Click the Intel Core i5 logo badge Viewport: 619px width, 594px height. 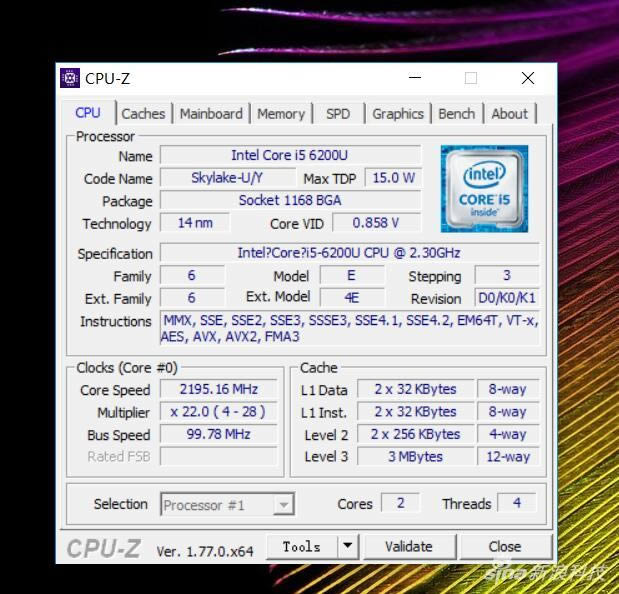click(x=484, y=189)
